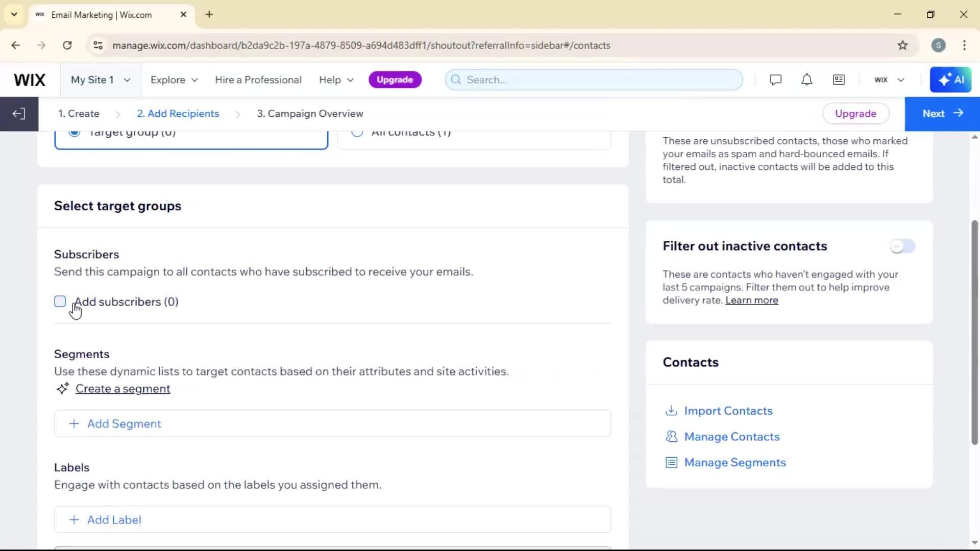Open Manage Segments link
Image resolution: width=980 pixels, height=551 pixels.
[734, 463]
